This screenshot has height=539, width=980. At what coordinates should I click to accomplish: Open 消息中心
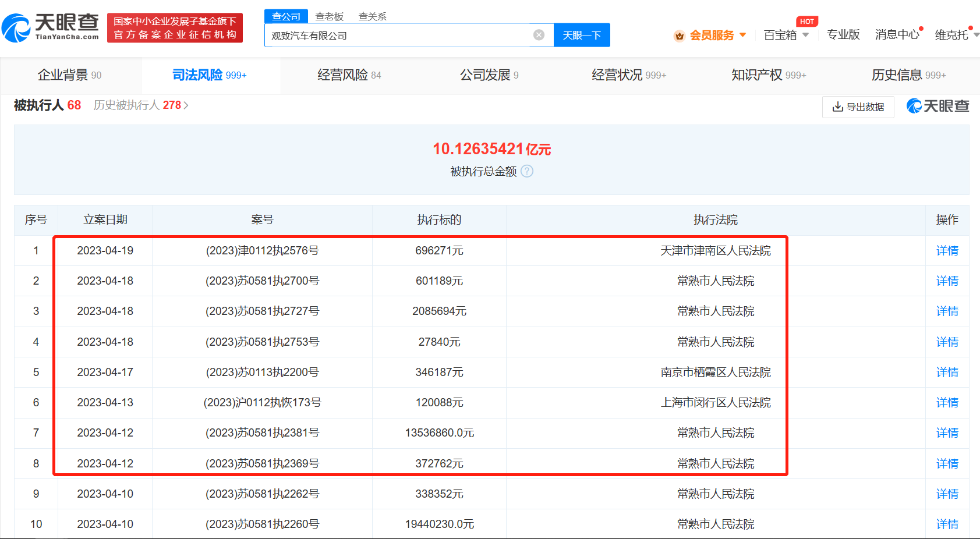click(897, 35)
